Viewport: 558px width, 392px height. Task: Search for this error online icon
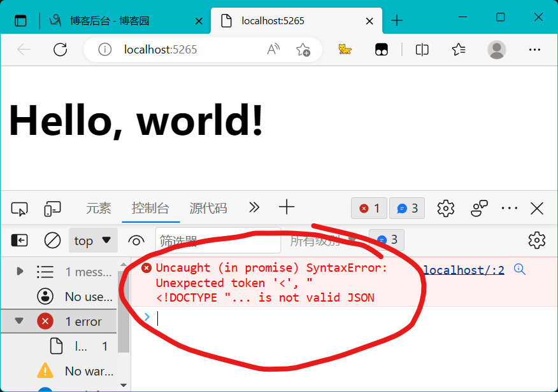pos(520,269)
